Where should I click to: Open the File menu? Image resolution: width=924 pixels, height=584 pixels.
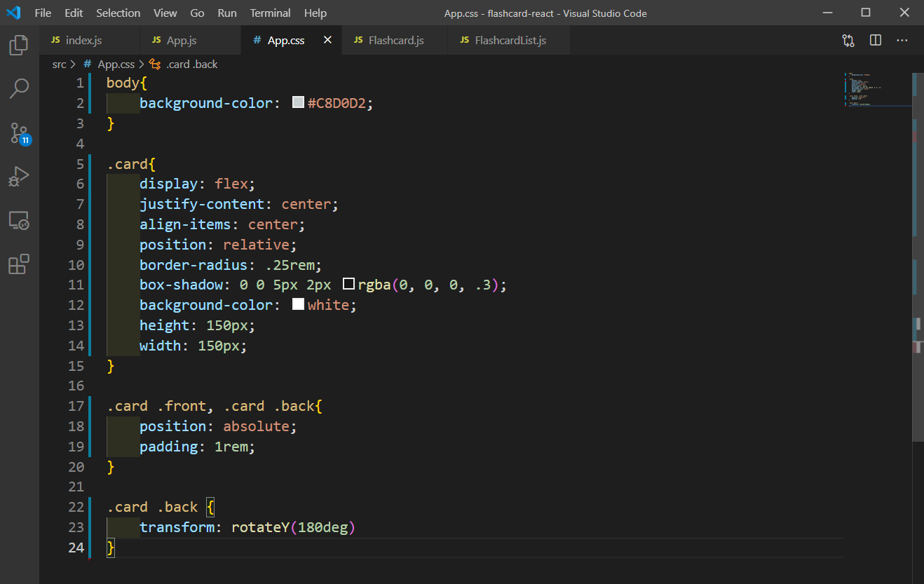coord(43,13)
